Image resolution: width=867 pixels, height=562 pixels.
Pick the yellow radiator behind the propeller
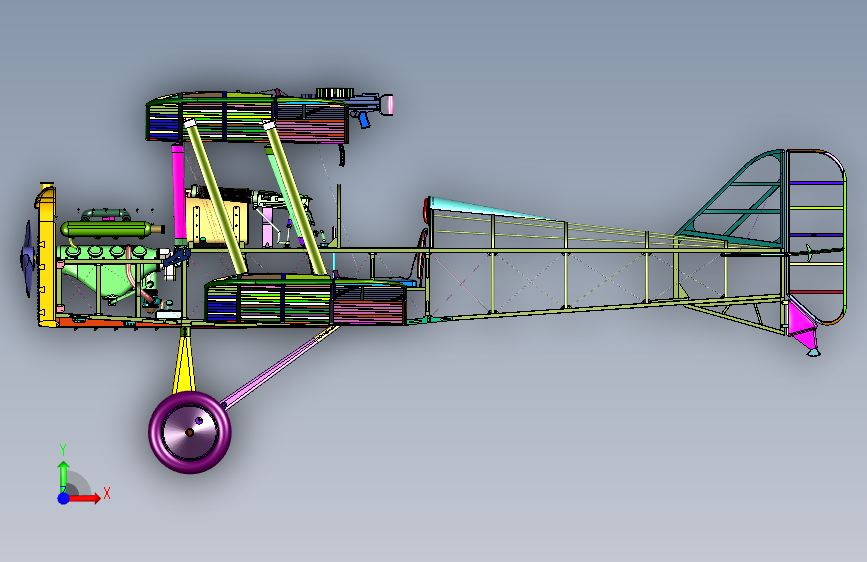click(46, 254)
